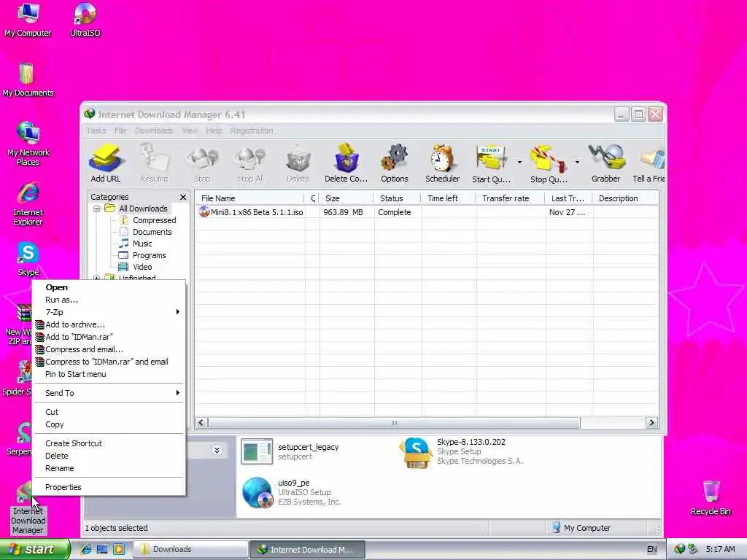This screenshot has width=747, height=560.
Task: Select Mini8.1 x86 Beta 5.1.1.iso row
Action: tap(427, 212)
